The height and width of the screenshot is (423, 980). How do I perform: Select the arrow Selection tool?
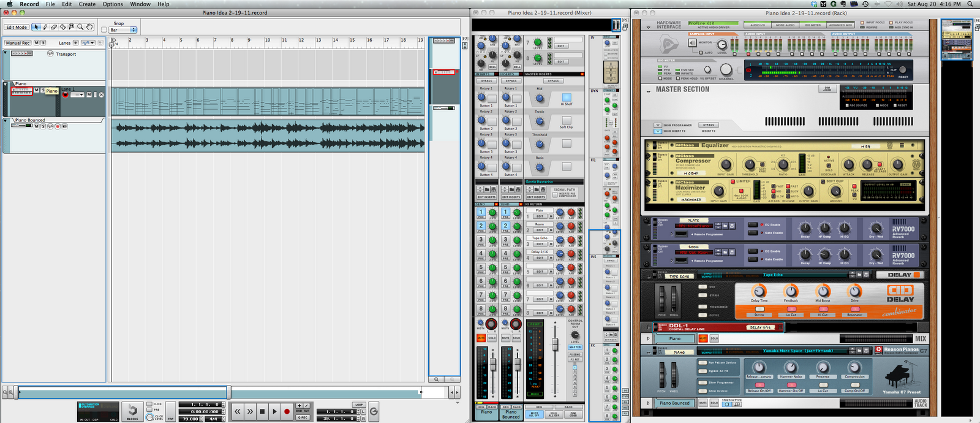coord(36,27)
